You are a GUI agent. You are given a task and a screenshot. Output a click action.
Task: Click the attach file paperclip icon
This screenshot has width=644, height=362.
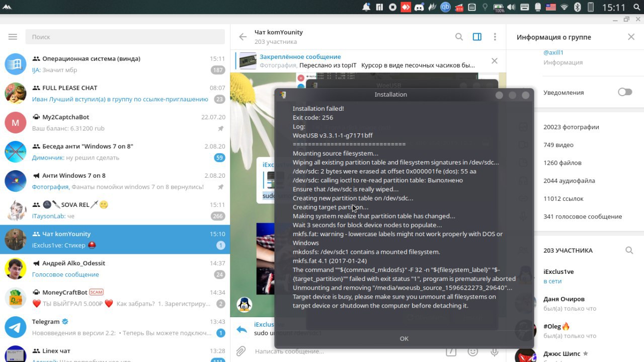(x=241, y=351)
